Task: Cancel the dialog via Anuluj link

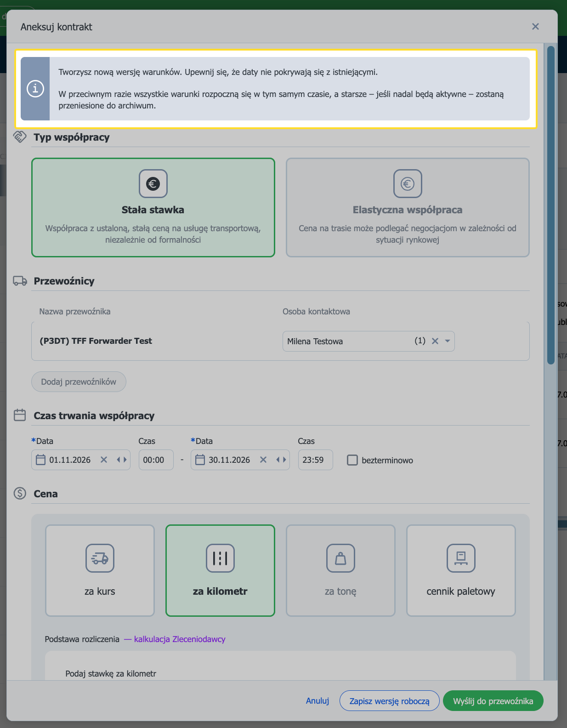Action: click(x=318, y=701)
